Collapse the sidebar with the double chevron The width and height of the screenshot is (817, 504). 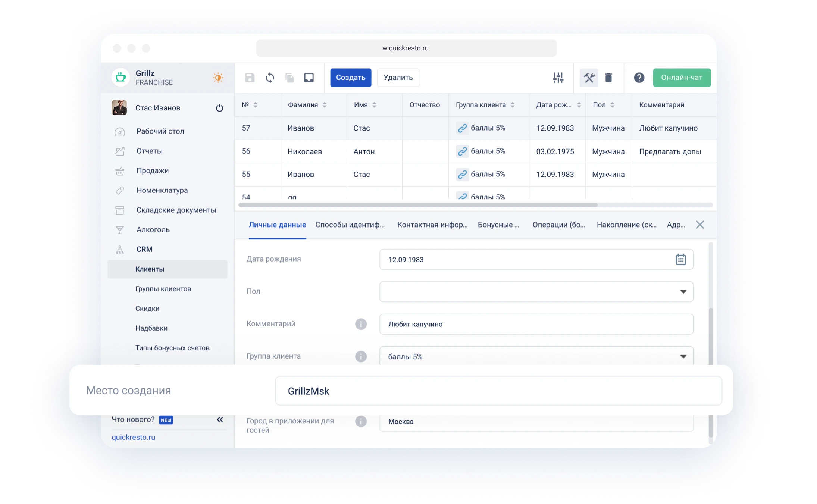tap(220, 419)
